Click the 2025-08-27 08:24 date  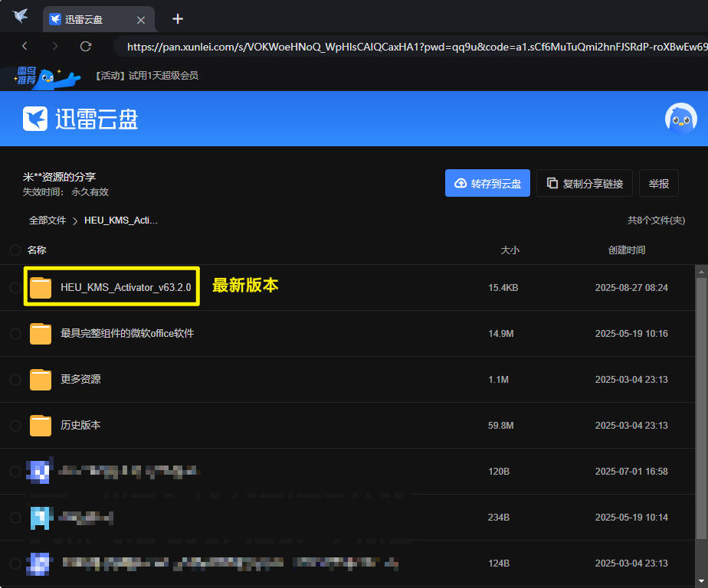tap(631, 287)
